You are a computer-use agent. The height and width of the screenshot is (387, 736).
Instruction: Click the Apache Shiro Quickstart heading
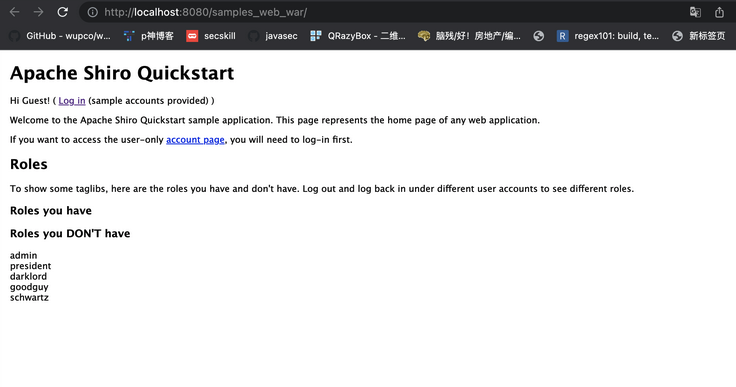click(122, 73)
